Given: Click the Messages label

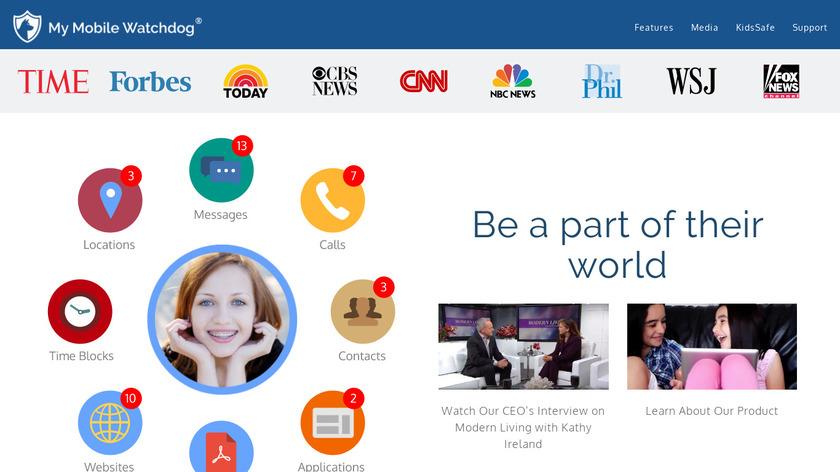Looking at the screenshot, I should point(221,215).
